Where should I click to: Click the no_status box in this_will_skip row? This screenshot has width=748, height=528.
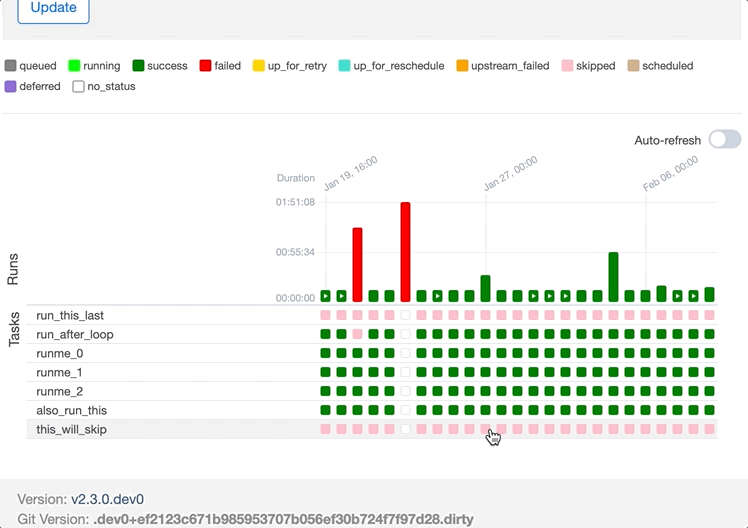[405, 429]
